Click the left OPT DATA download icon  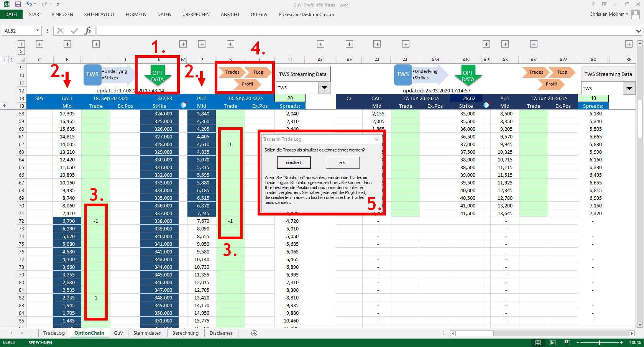pos(158,75)
